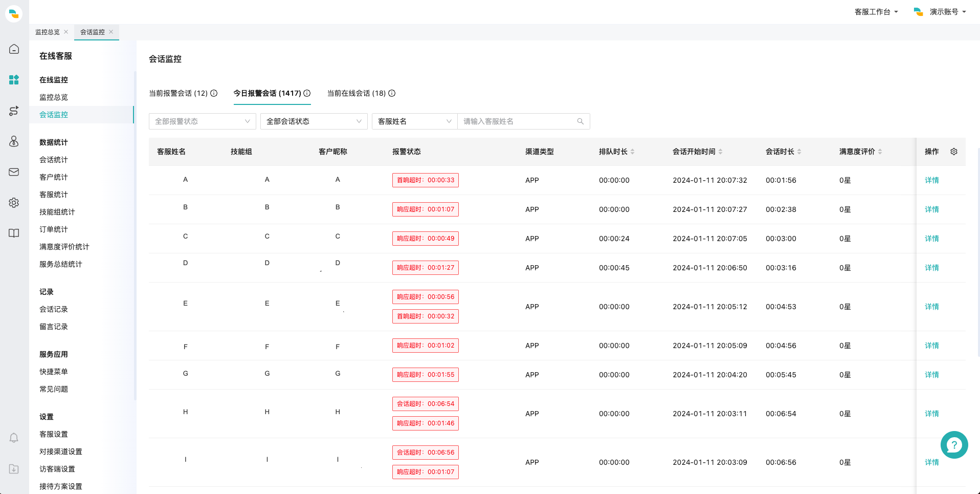
Task: Open the mail envelope icon in left rail
Action: pyautogui.click(x=14, y=172)
